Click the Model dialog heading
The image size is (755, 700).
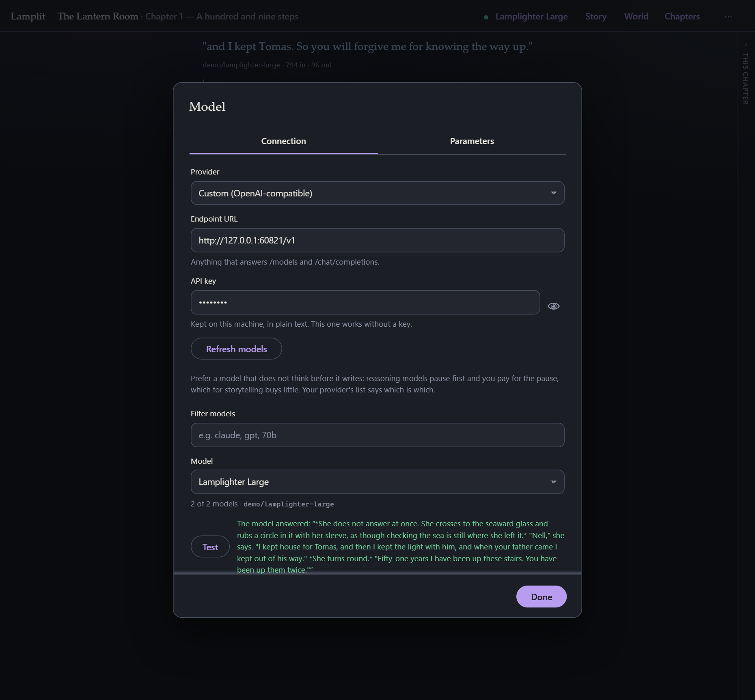pos(207,106)
